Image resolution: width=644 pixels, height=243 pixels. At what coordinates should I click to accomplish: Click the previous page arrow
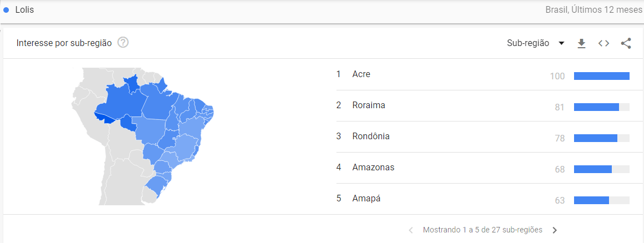coord(411,230)
